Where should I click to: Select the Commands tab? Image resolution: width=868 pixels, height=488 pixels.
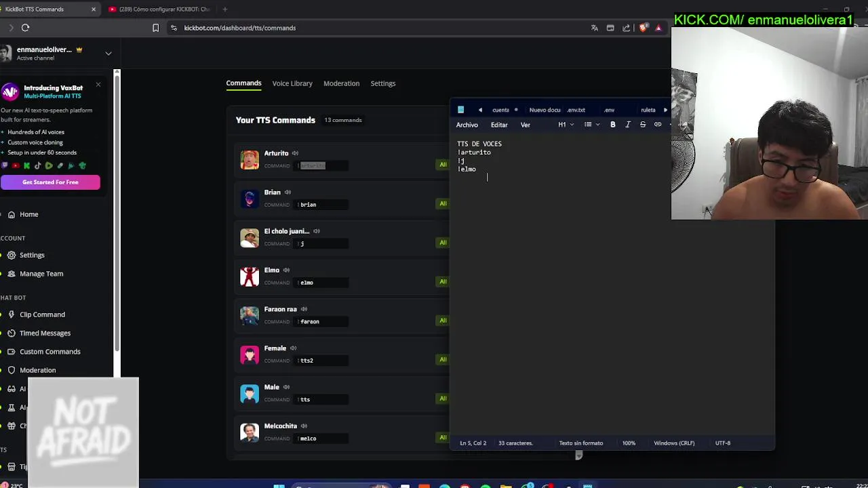(243, 83)
